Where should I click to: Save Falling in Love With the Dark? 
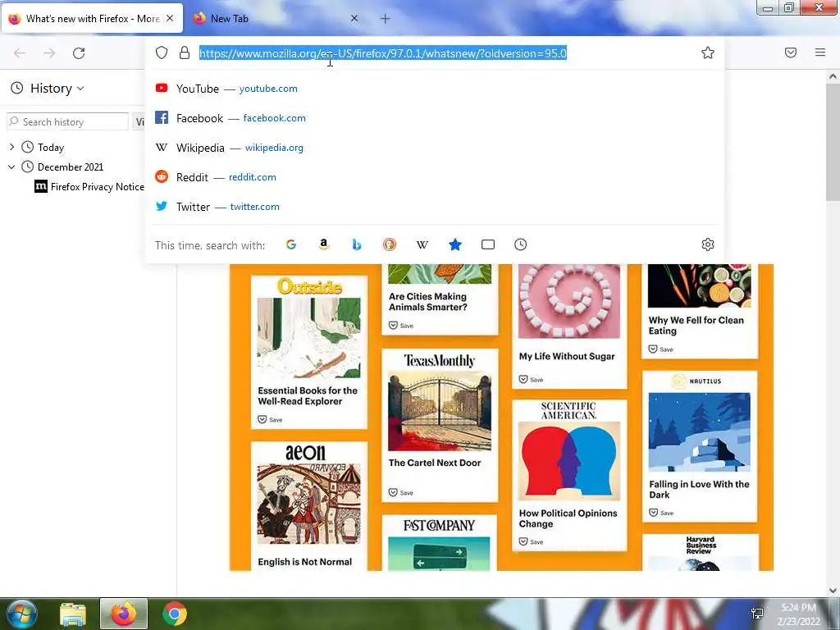(x=660, y=513)
